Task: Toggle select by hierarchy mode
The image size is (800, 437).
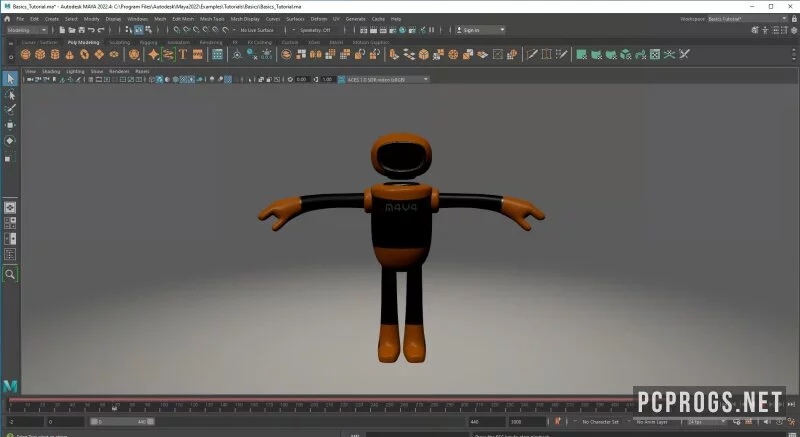Action: (x=129, y=30)
